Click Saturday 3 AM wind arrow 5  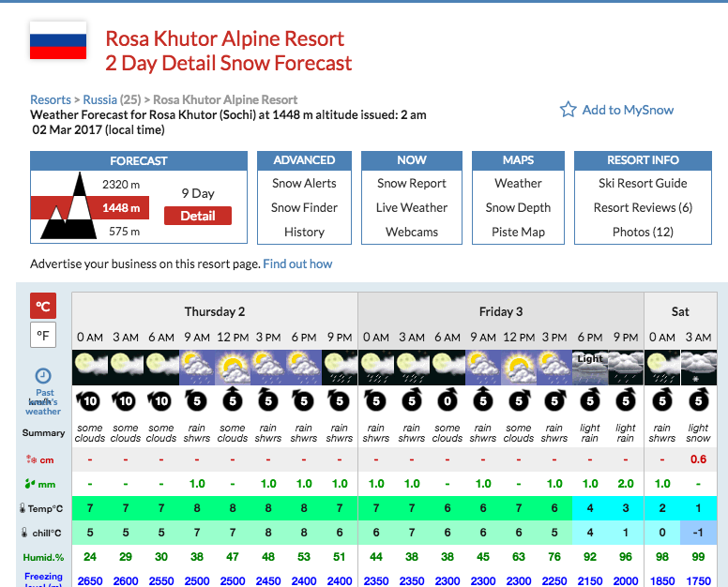pos(698,400)
